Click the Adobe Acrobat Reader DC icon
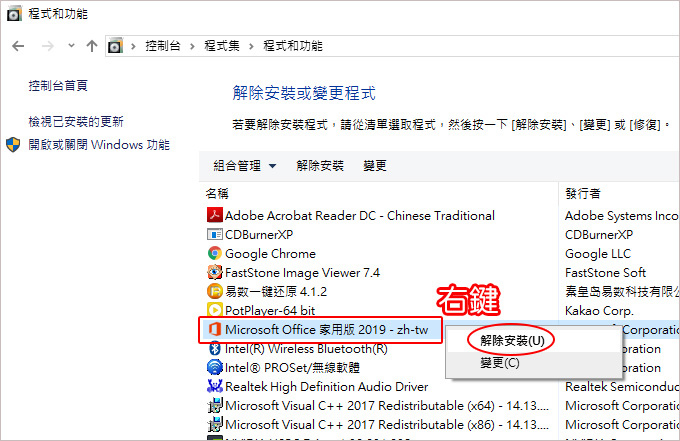The image size is (680, 441). point(215,216)
